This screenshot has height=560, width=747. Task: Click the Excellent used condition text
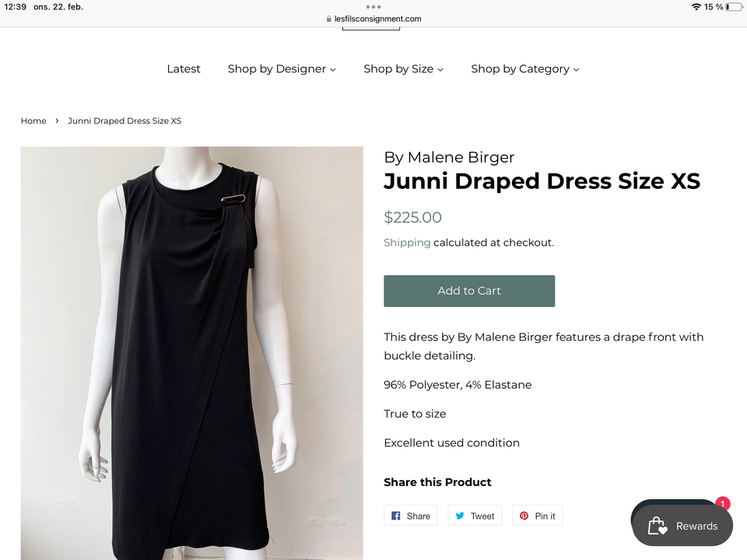(x=451, y=443)
